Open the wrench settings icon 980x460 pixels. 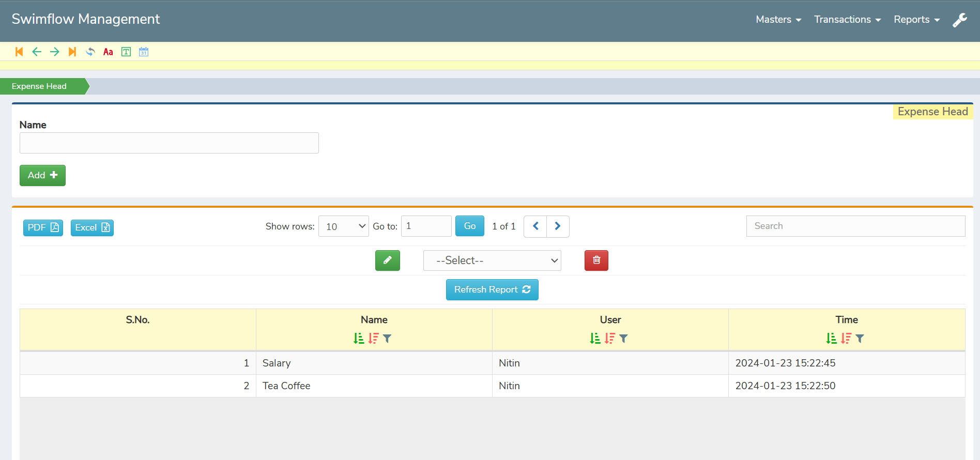[x=959, y=20]
